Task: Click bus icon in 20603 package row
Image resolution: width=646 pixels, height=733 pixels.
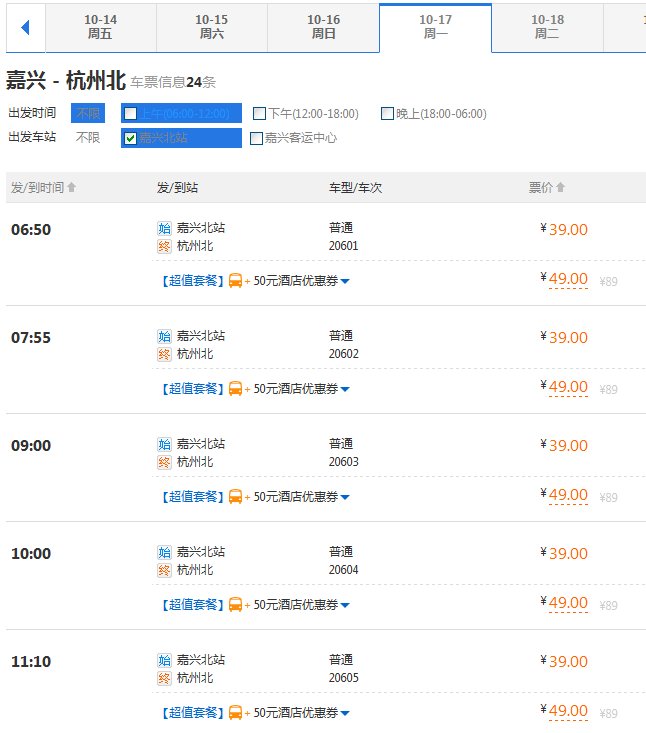Action: [x=235, y=497]
